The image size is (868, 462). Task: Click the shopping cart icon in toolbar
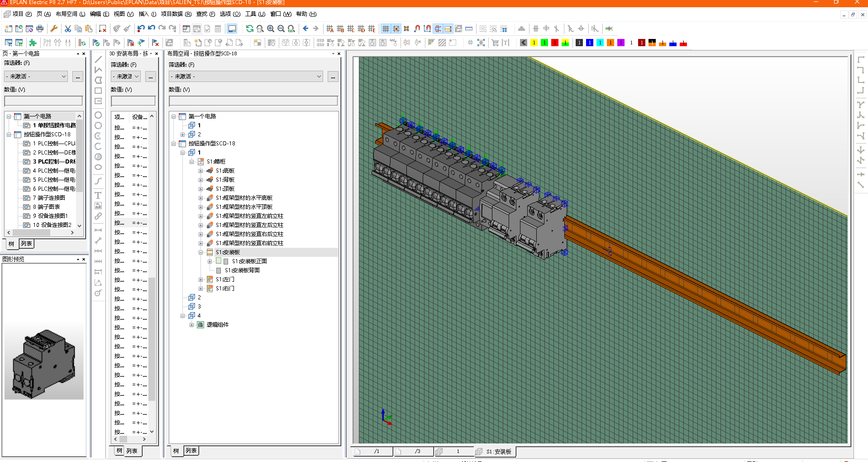[x=495, y=43]
